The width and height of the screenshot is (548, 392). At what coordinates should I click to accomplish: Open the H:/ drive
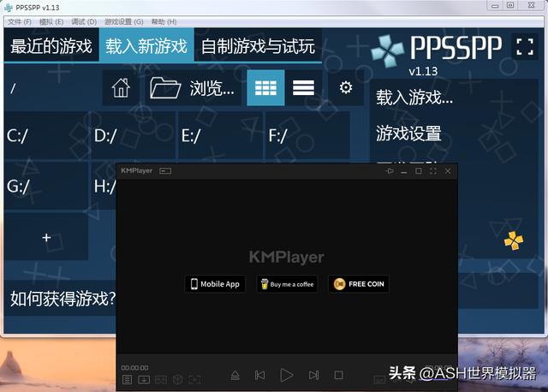pos(104,186)
